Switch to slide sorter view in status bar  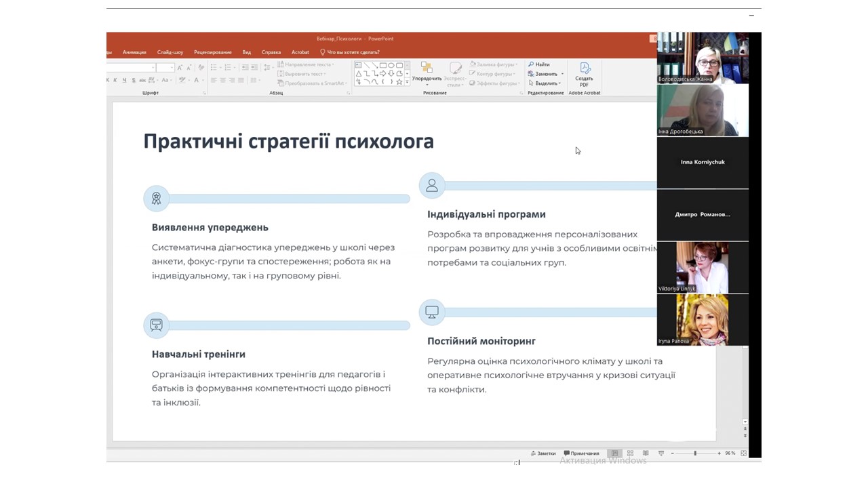pos(630,453)
